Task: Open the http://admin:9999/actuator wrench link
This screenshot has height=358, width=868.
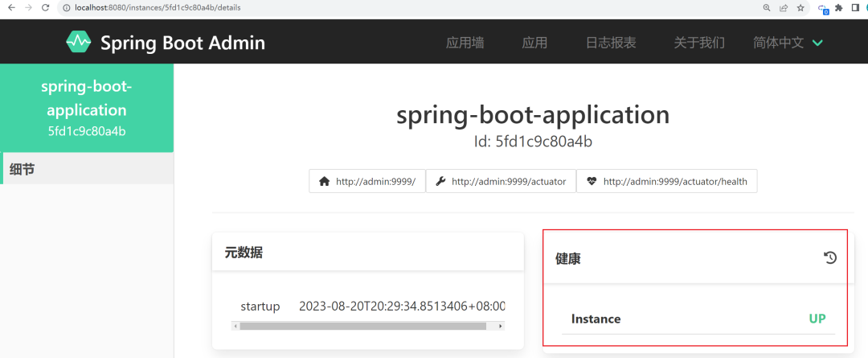Action: pos(501,181)
